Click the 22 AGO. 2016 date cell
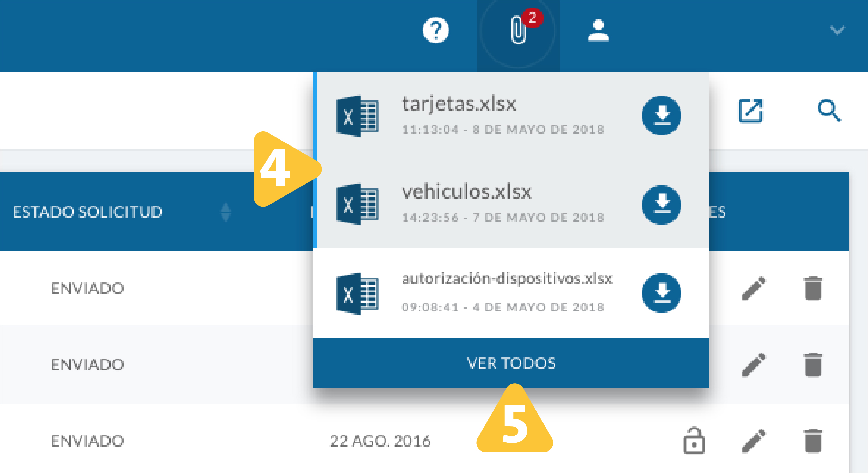Screen dimensions: 868x473 click(x=380, y=441)
